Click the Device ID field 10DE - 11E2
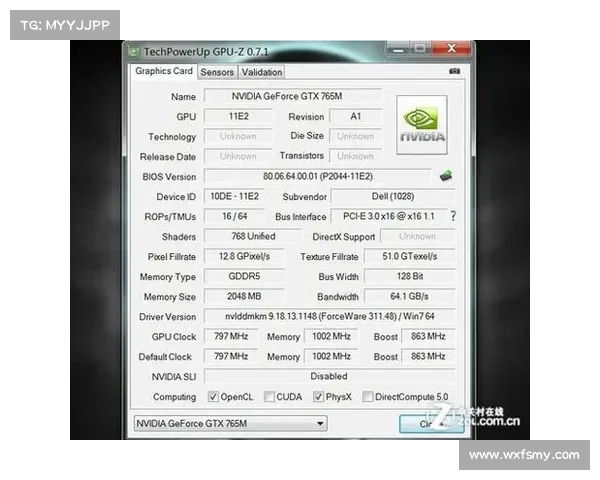 tap(234, 196)
